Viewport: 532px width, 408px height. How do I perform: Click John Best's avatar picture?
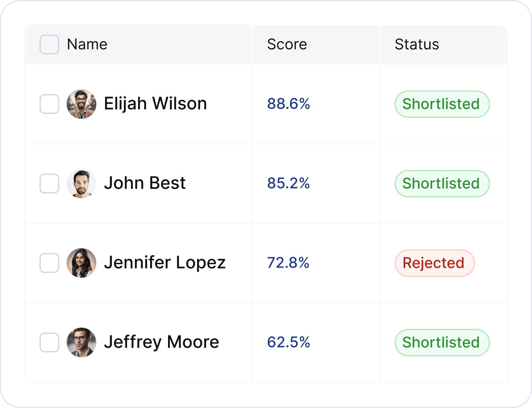pos(82,183)
